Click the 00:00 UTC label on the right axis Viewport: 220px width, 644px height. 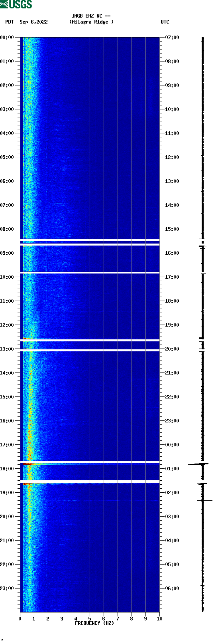click(172, 445)
